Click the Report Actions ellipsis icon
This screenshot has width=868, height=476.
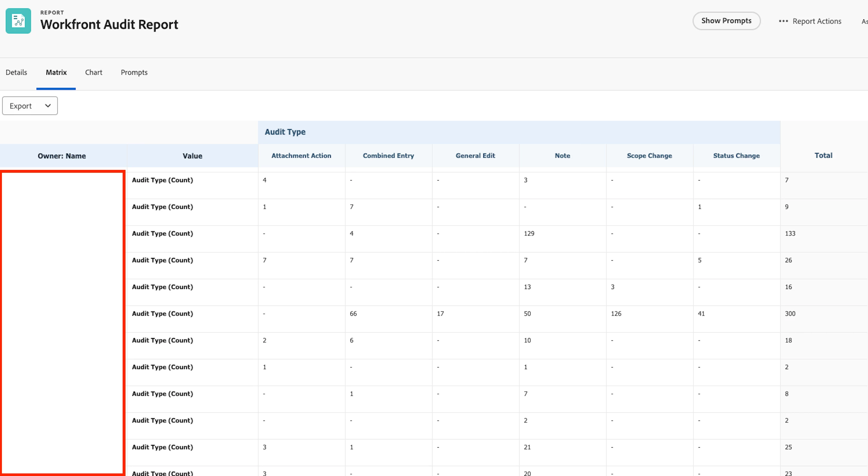coord(783,21)
